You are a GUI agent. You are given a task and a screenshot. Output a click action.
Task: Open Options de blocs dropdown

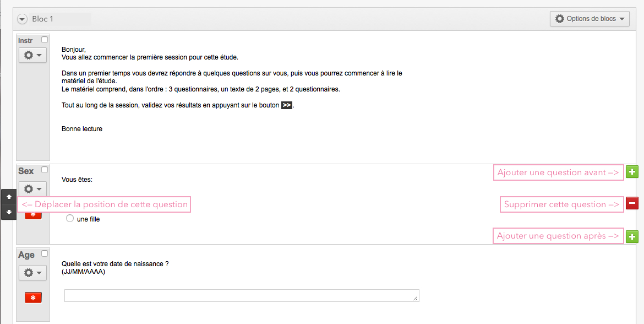pos(590,19)
